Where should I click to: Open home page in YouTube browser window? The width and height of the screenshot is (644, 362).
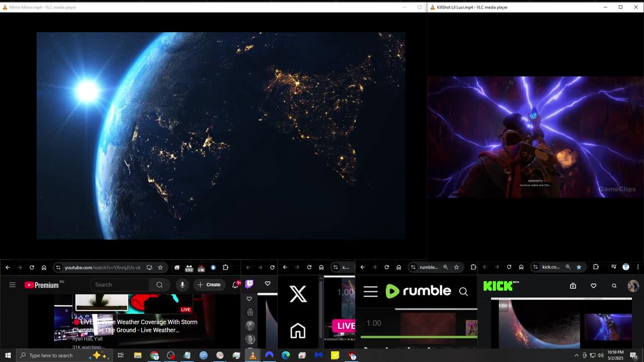pos(44,267)
